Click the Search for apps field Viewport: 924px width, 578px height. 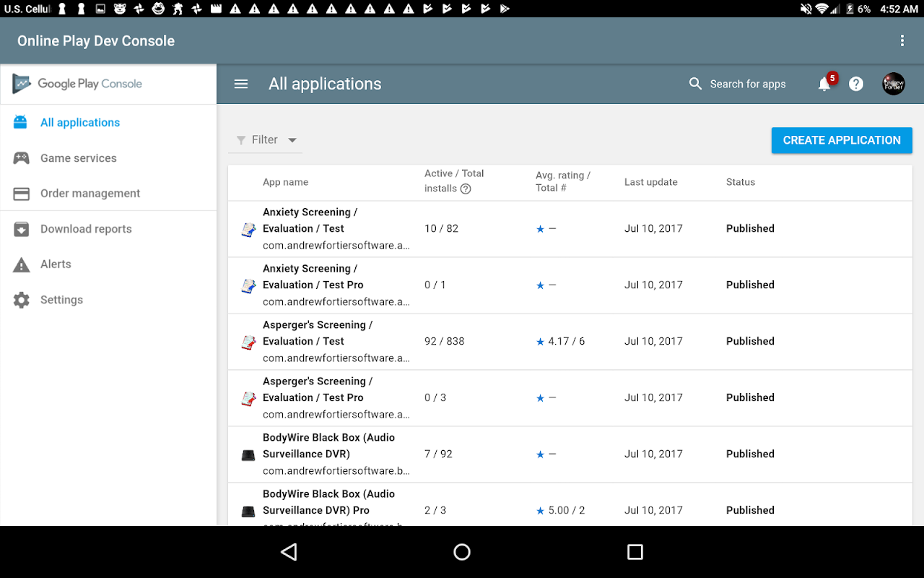point(748,84)
